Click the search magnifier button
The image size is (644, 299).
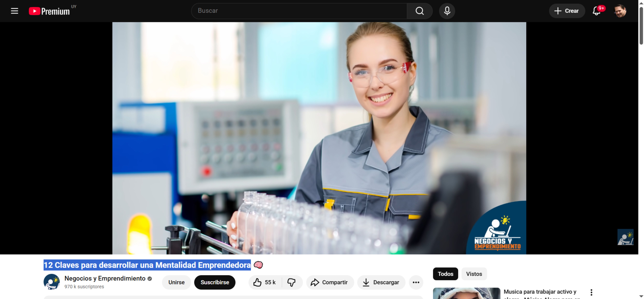pos(419,11)
